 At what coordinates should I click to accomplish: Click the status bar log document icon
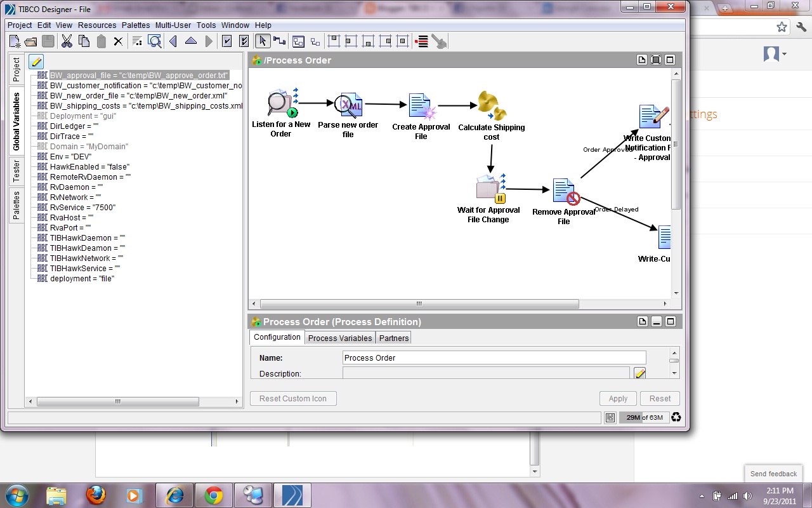610,417
